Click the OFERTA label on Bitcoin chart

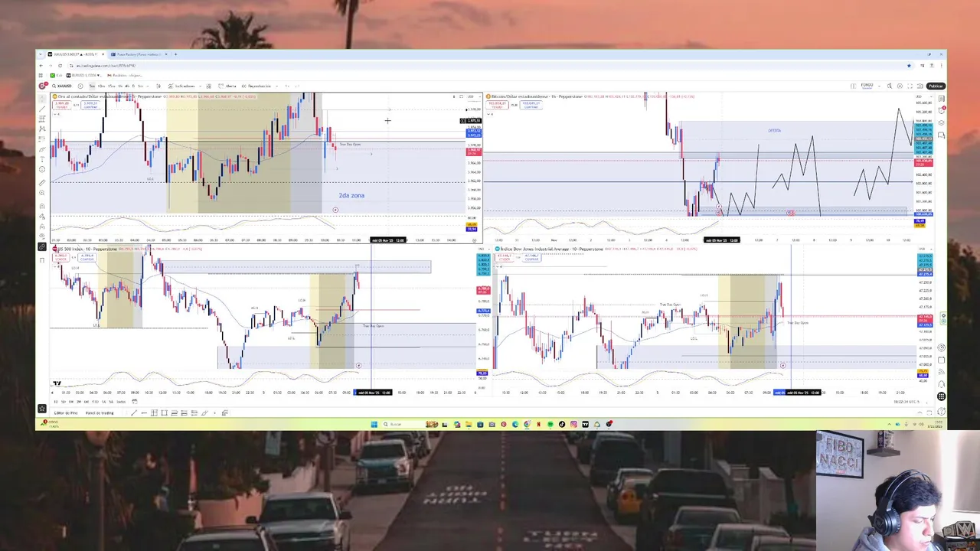(775, 130)
